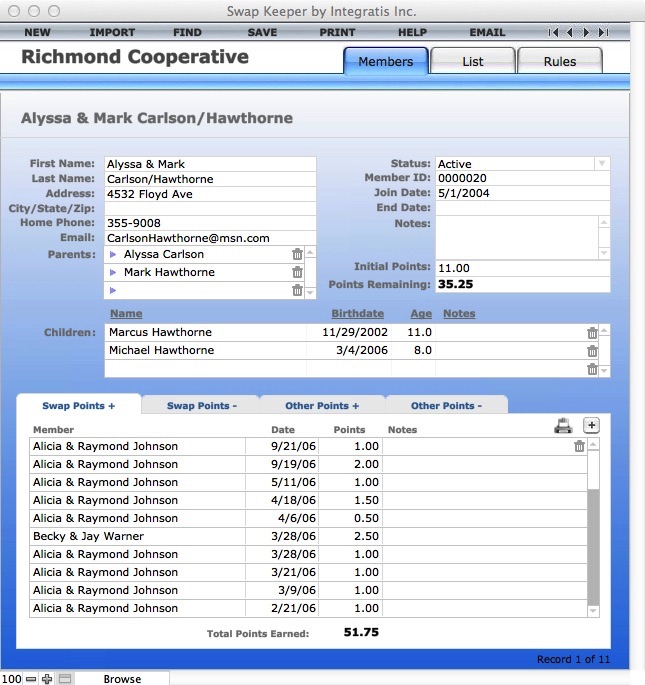Go to the last record arrow

pyautogui.click(x=603, y=32)
